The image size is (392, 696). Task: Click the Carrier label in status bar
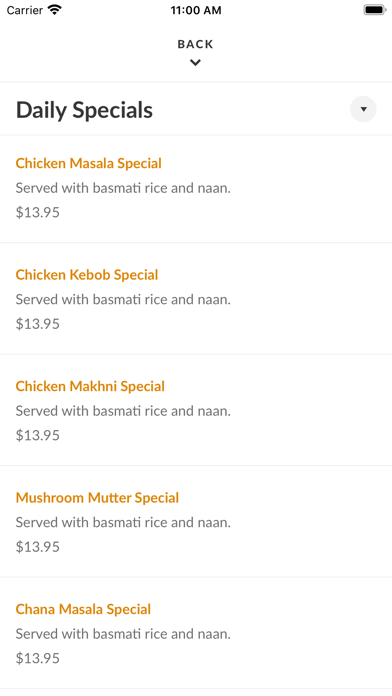tap(25, 10)
